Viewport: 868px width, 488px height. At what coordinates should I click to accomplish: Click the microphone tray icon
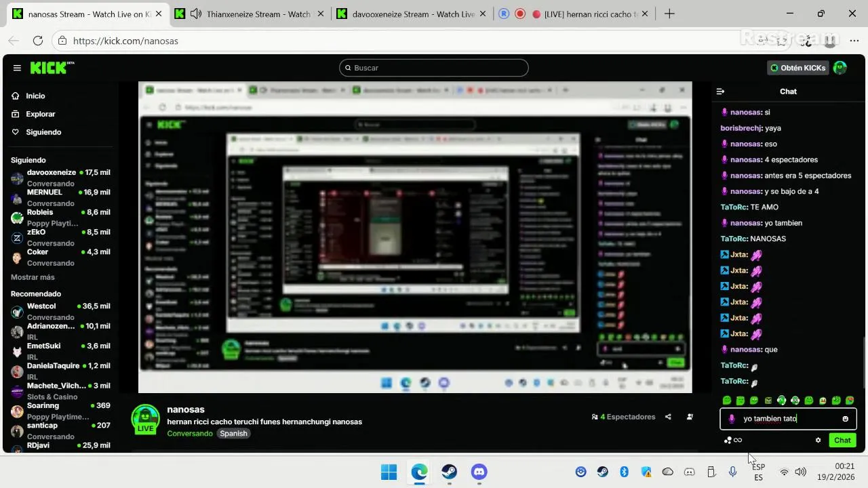(x=732, y=472)
